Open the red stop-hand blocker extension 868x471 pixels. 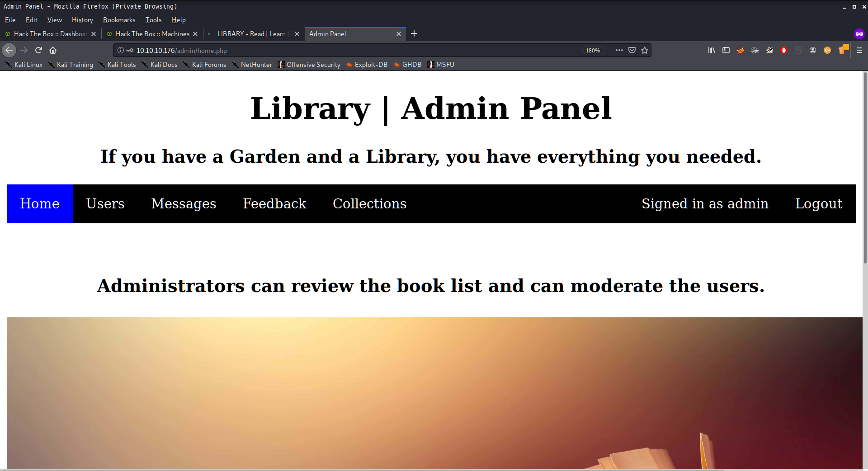[784, 50]
